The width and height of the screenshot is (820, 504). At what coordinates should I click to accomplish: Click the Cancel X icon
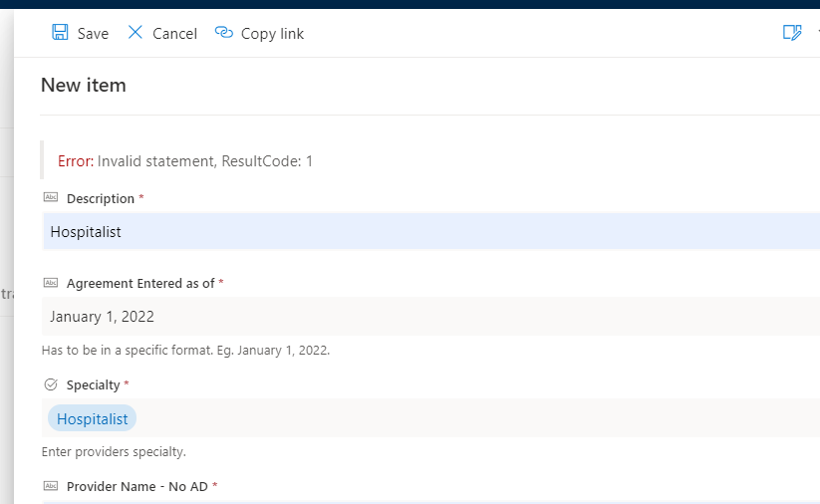pos(136,33)
